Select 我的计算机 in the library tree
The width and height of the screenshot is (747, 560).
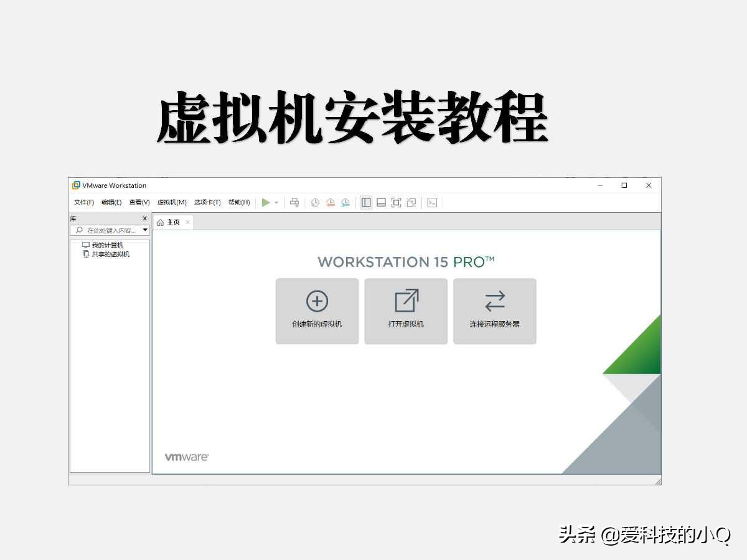click(103, 245)
